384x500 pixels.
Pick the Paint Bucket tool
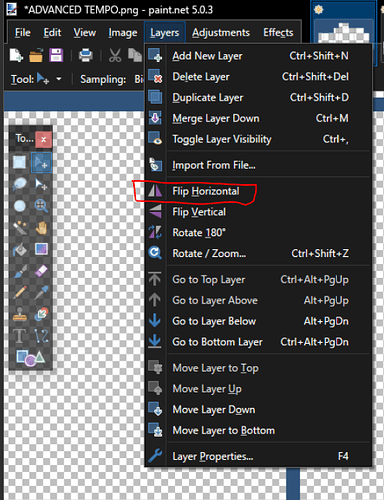(x=20, y=250)
